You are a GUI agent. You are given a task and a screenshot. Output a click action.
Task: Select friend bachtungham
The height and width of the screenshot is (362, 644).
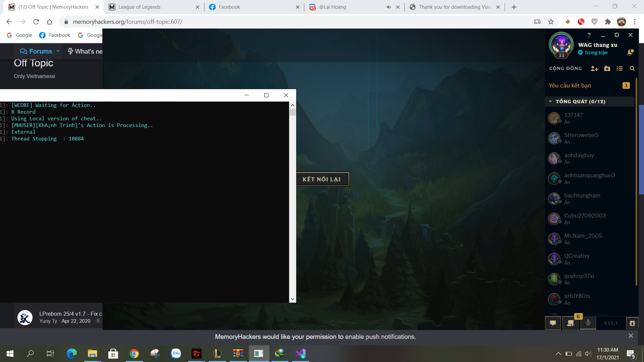589,198
